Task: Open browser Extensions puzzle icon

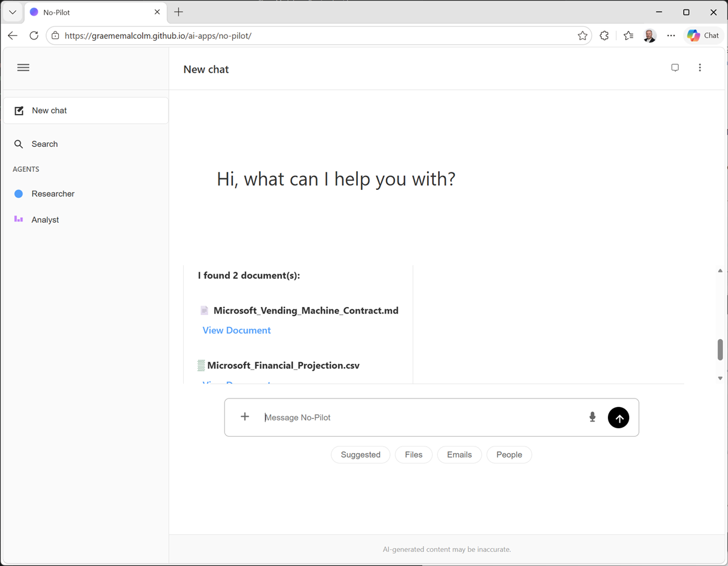Action: 604,36
